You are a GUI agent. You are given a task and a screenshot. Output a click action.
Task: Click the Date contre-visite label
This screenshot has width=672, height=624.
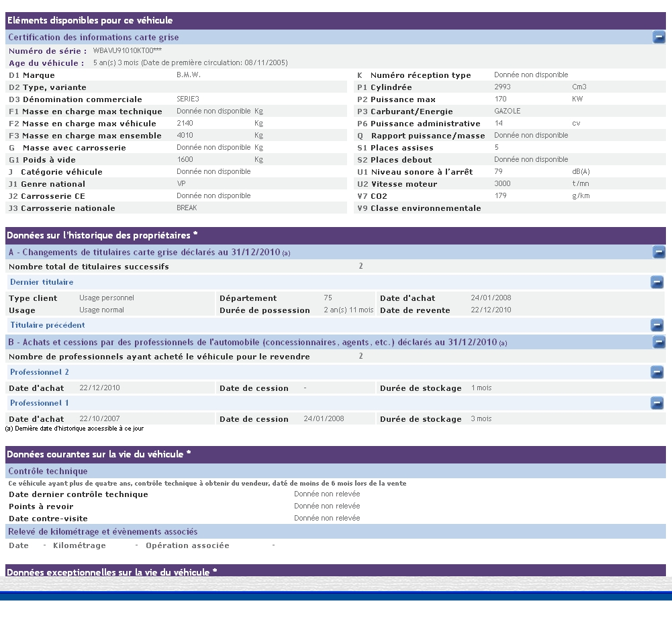click(x=48, y=518)
